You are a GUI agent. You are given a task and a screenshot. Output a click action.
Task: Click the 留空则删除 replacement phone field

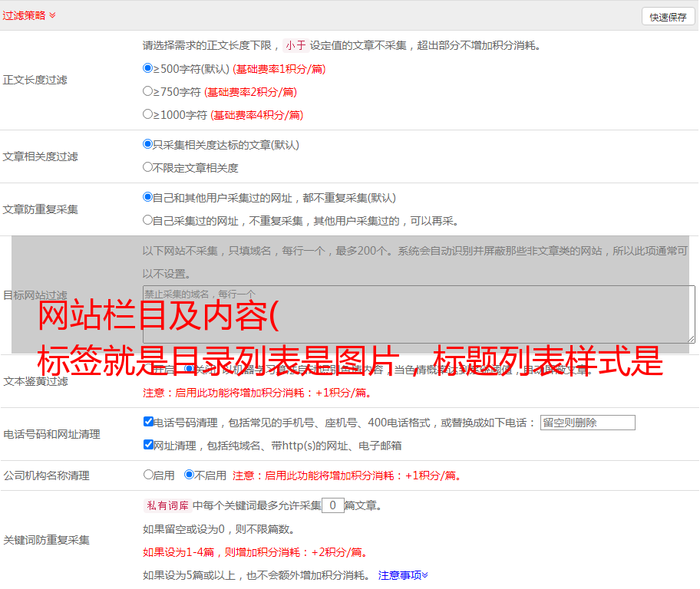[587, 423]
